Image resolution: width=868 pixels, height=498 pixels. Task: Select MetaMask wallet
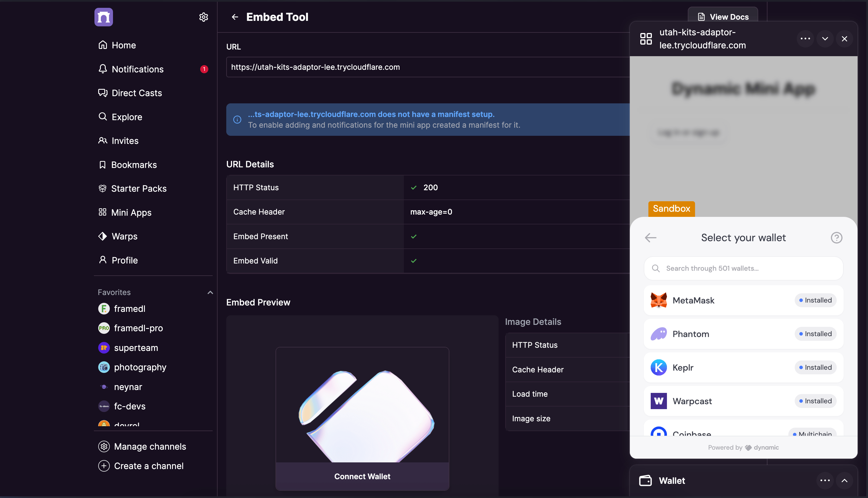[743, 300]
